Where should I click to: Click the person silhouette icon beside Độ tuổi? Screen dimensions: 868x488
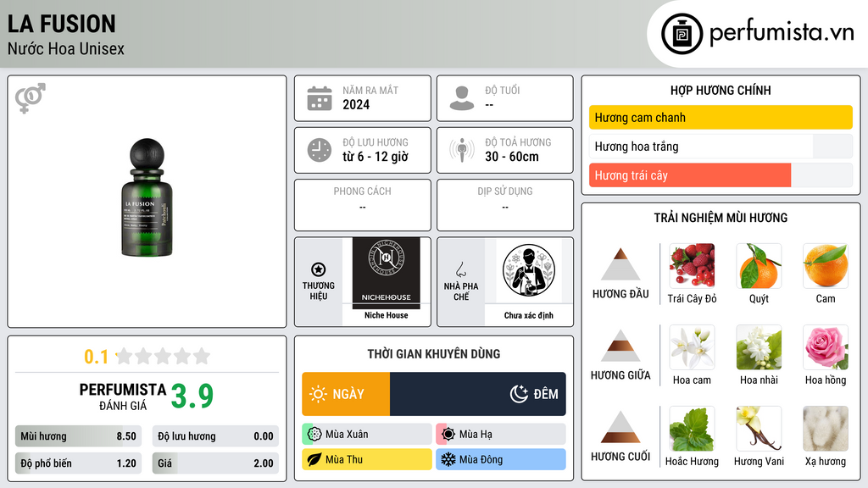point(462,98)
